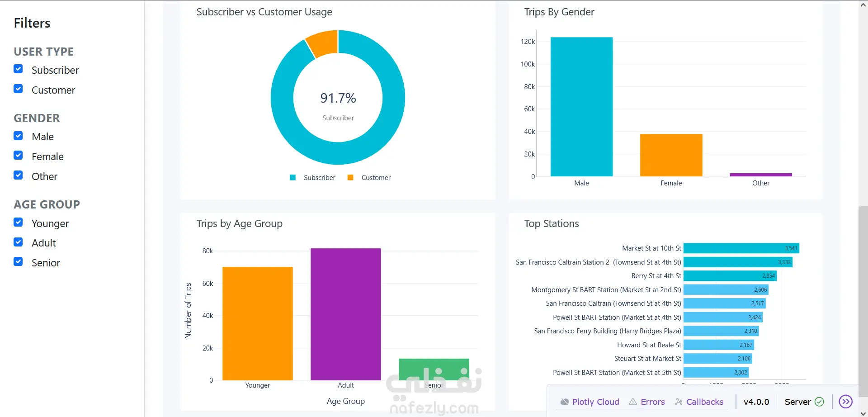Disable the Younger age group filter
868x417 pixels.
pyautogui.click(x=18, y=222)
